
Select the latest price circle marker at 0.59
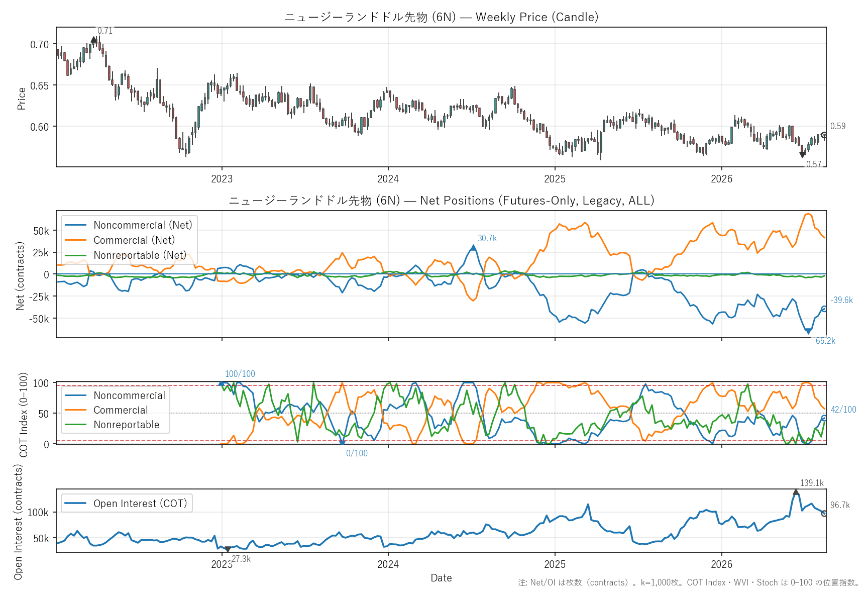pyautogui.click(x=824, y=135)
